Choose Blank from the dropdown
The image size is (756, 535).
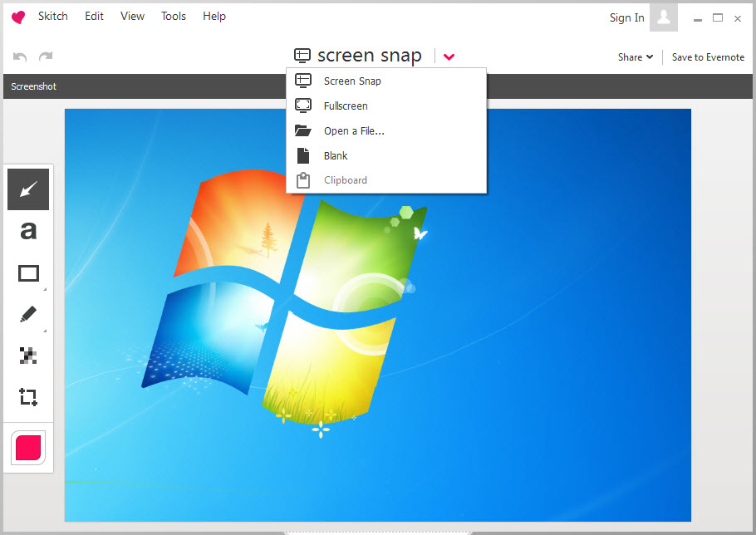386,155
